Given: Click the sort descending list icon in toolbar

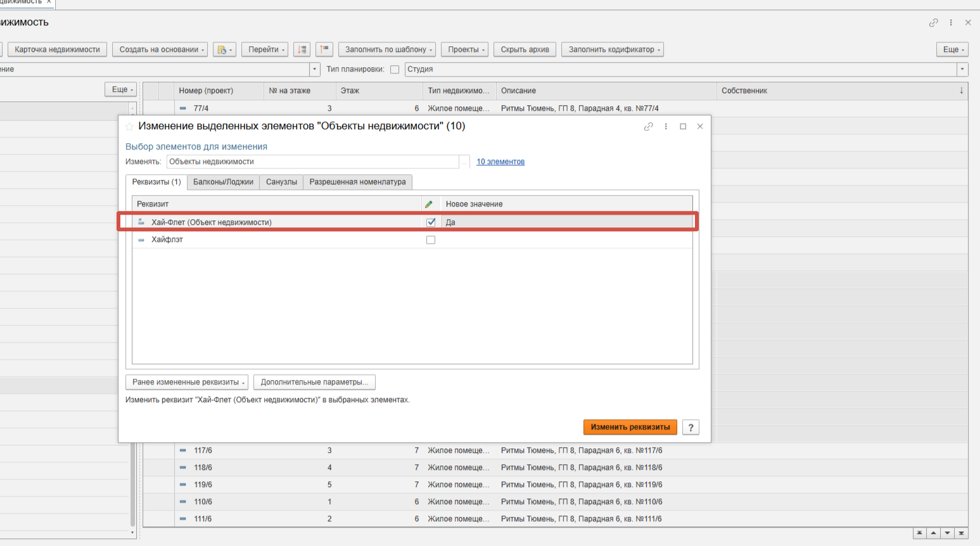Looking at the screenshot, I should [x=302, y=49].
